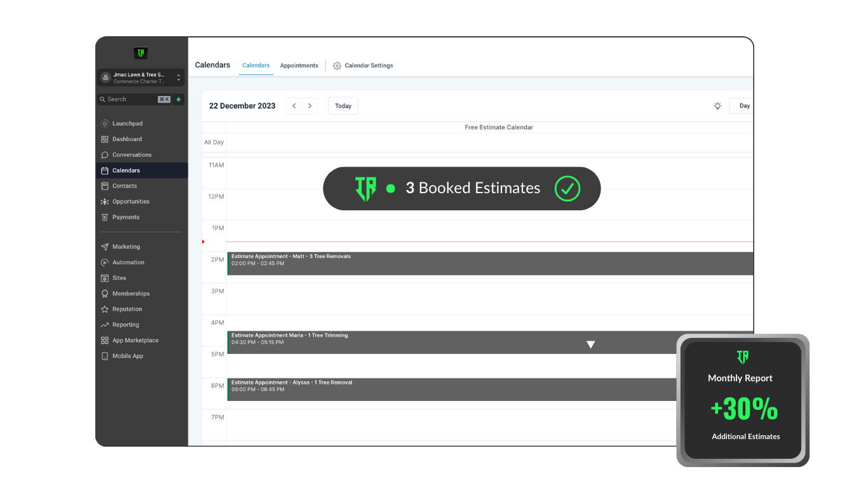Open Alyssa's 1 Tree Removal appointment
The image size is (868, 488).
pyautogui.click(x=445, y=389)
